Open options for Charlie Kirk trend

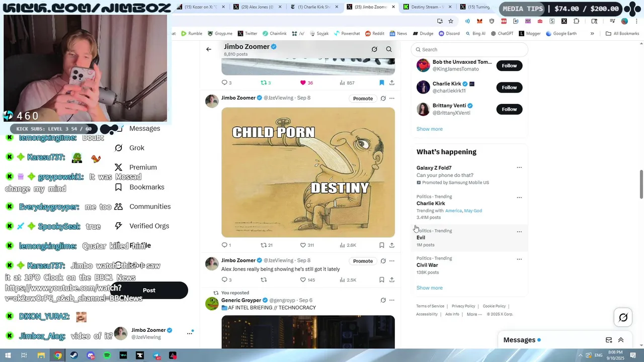[x=519, y=198]
